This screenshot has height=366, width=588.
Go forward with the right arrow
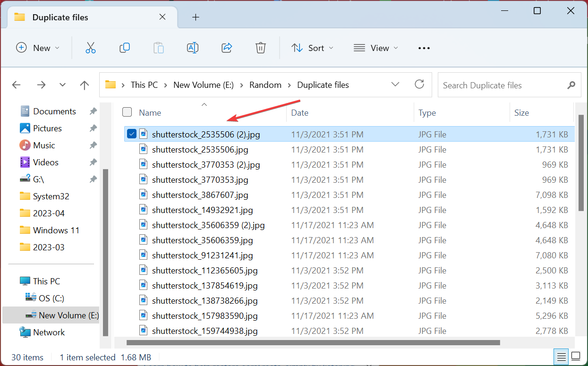click(41, 85)
